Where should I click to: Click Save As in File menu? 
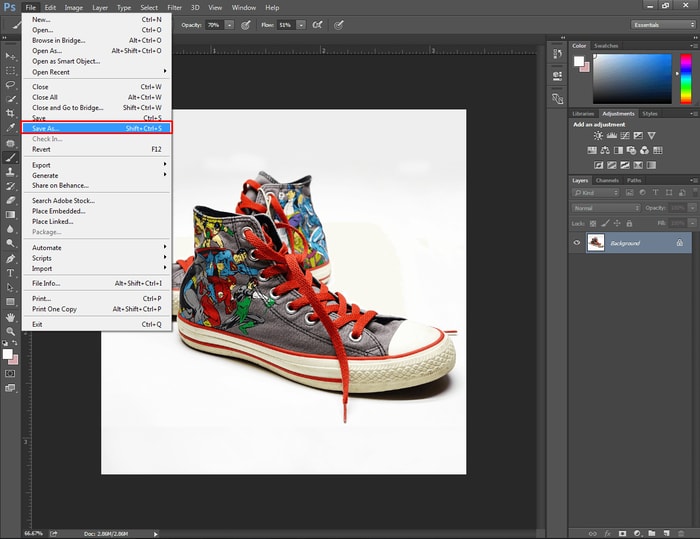point(96,128)
